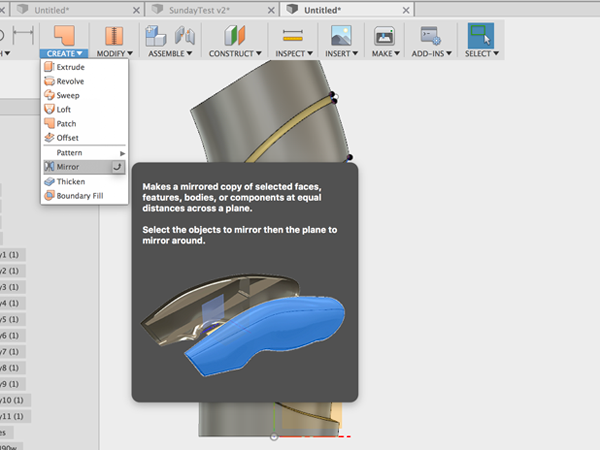Click the Make 3D print icon

(x=385, y=36)
